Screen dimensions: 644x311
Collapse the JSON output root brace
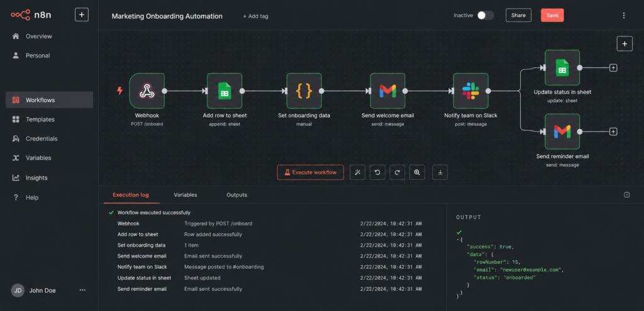[458, 239]
